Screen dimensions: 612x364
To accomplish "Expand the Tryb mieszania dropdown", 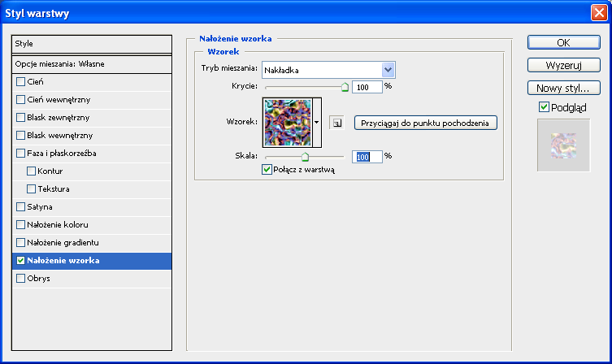I will tap(388, 70).
